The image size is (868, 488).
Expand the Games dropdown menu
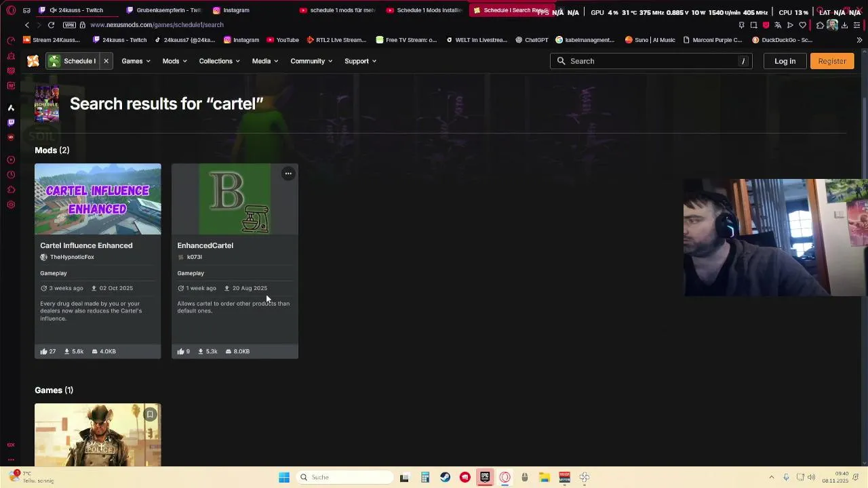[136, 61]
